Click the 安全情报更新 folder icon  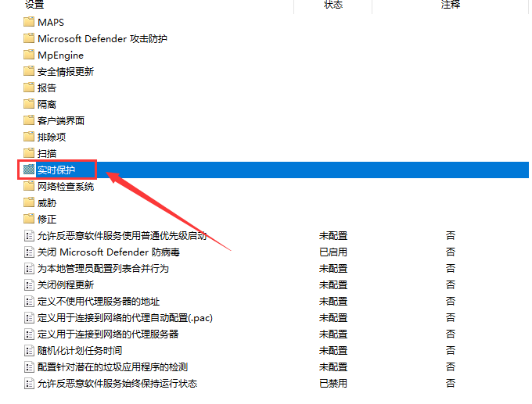[30, 71]
